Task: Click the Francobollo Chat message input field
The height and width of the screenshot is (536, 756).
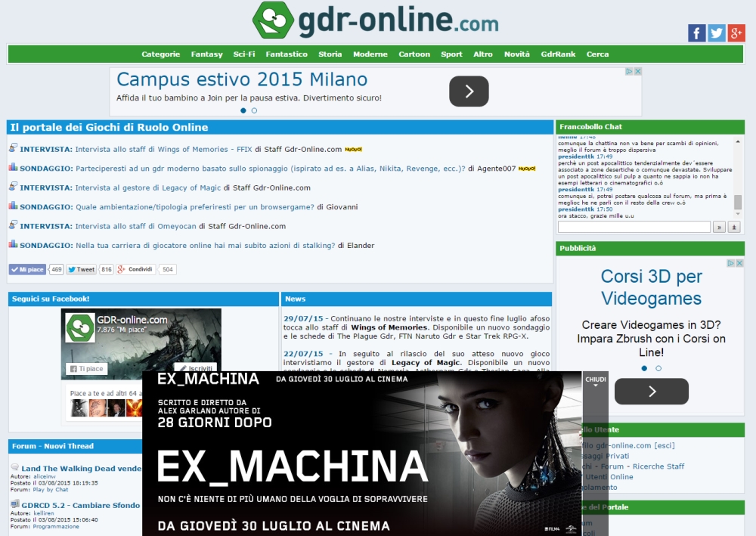Action: [634, 227]
